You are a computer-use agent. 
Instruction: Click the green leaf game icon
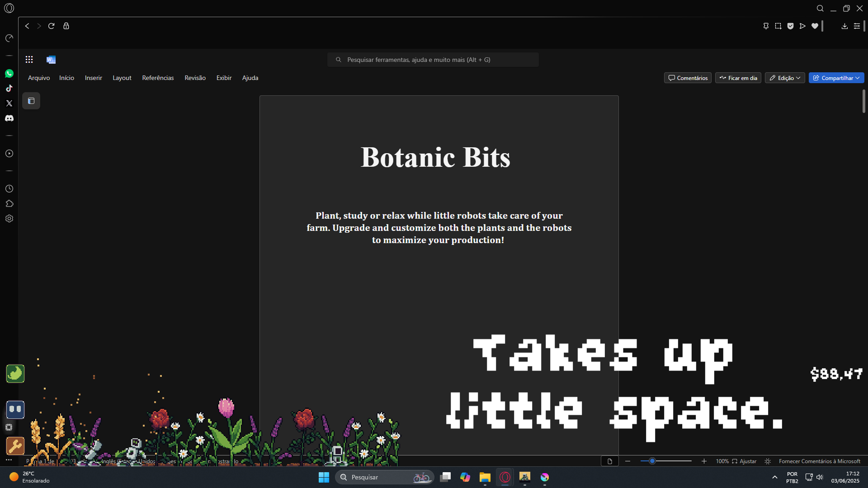(x=15, y=374)
